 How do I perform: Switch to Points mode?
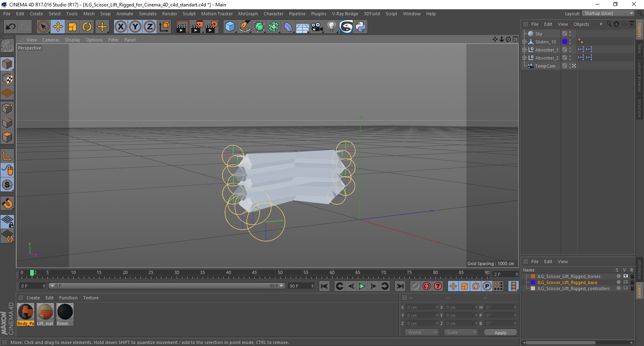[x=7, y=108]
